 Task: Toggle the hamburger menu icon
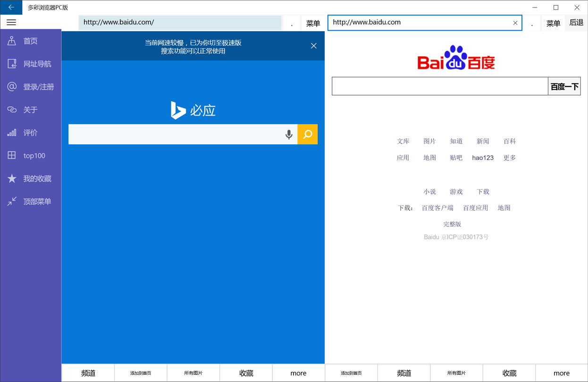coord(11,22)
